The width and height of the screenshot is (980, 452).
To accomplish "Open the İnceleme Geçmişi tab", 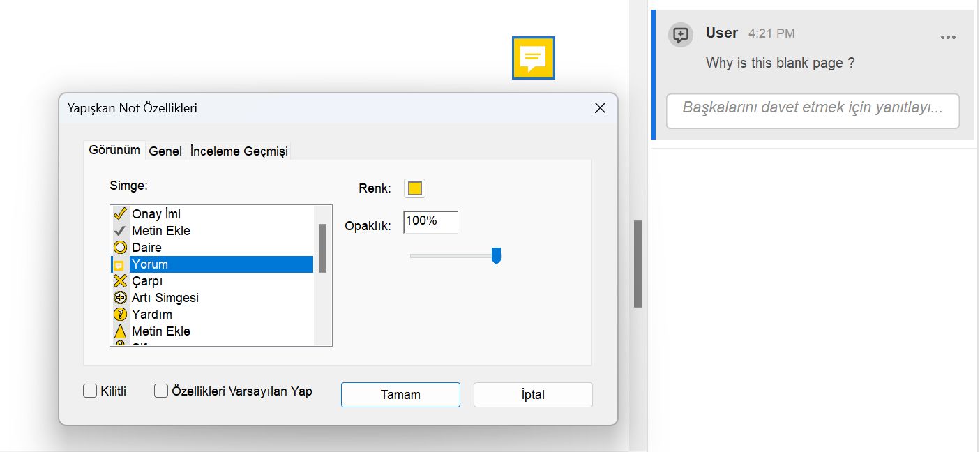I will click(239, 151).
